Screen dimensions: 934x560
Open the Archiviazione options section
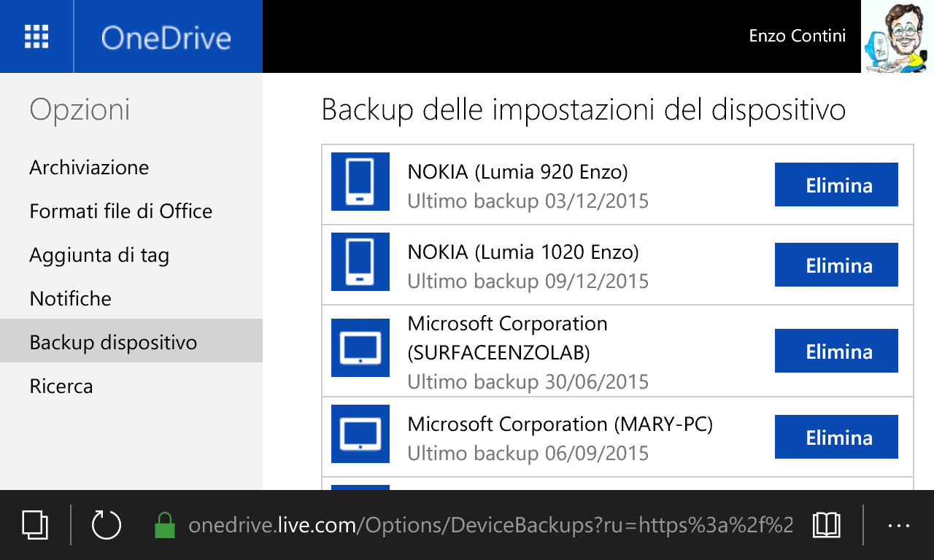[x=89, y=168]
